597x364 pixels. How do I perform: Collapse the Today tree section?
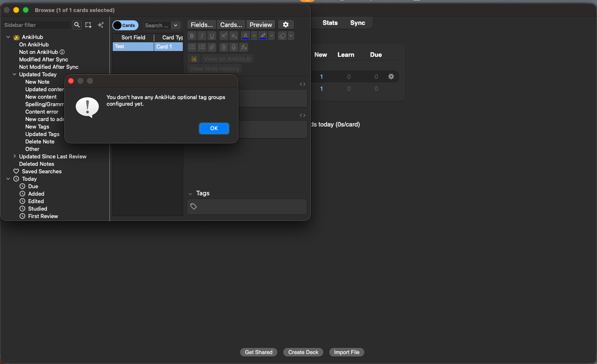8,179
